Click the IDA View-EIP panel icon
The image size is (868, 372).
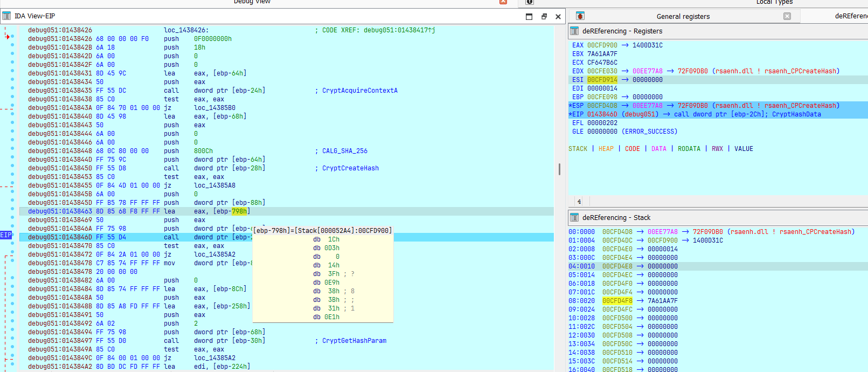tap(6, 16)
